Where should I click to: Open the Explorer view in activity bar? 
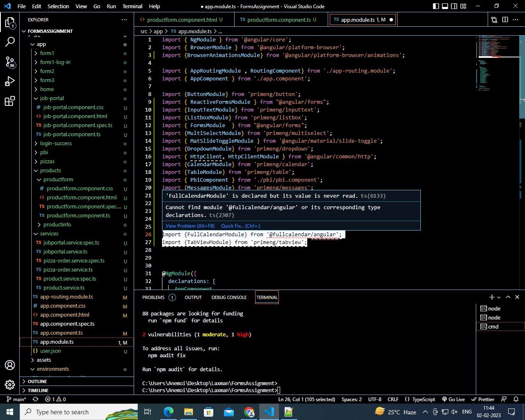10,23
